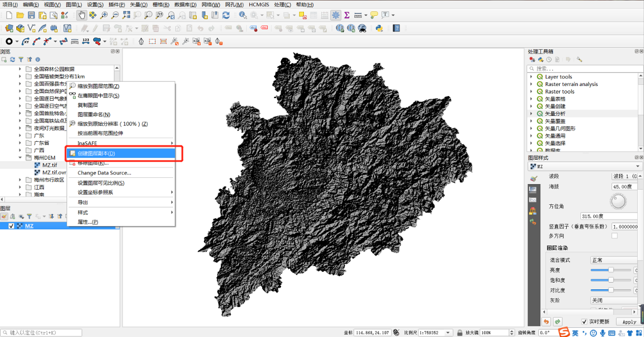Click Change Data Source... menu entry
The width and height of the screenshot is (644, 337).
[104, 173]
